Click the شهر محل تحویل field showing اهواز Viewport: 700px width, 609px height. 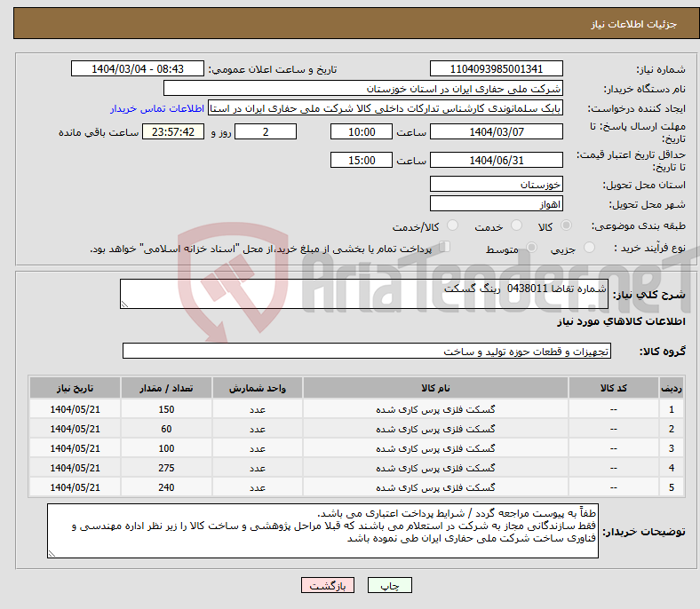click(x=496, y=204)
